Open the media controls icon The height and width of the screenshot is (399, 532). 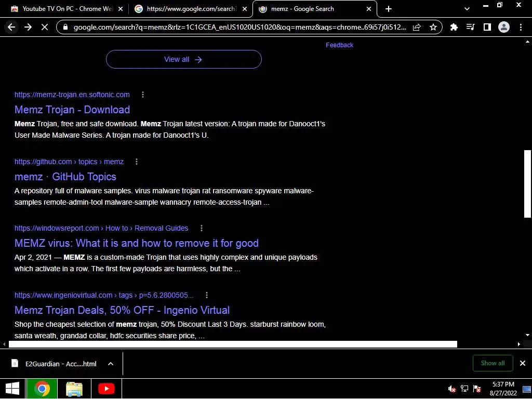470,27
